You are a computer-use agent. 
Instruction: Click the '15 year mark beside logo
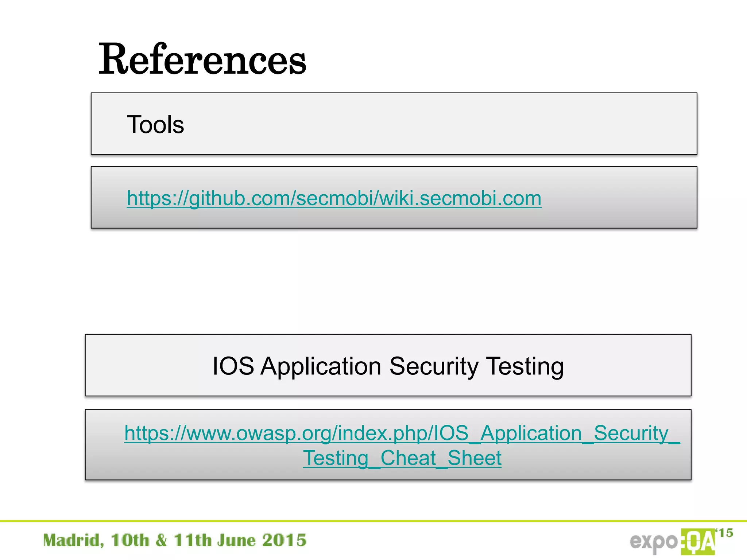pos(724,533)
